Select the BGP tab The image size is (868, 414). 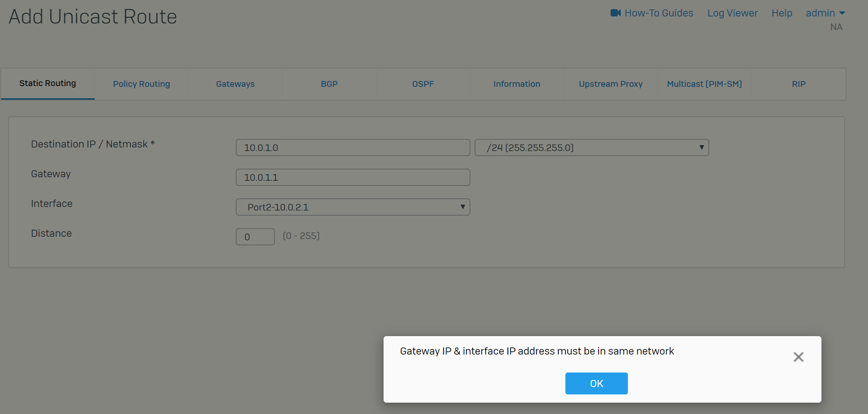click(x=329, y=84)
